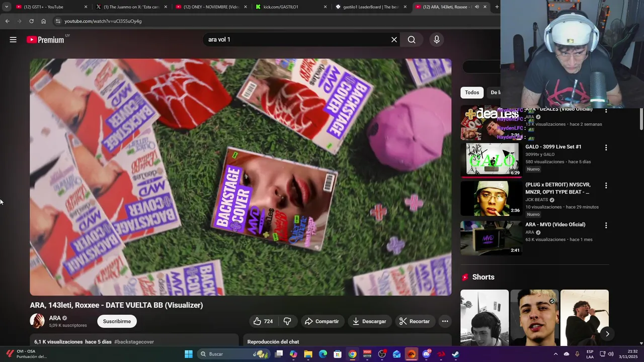The width and height of the screenshot is (644, 362).
Task: Open ARA - MVD (Video Oficial) title
Action: pyautogui.click(x=555, y=225)
